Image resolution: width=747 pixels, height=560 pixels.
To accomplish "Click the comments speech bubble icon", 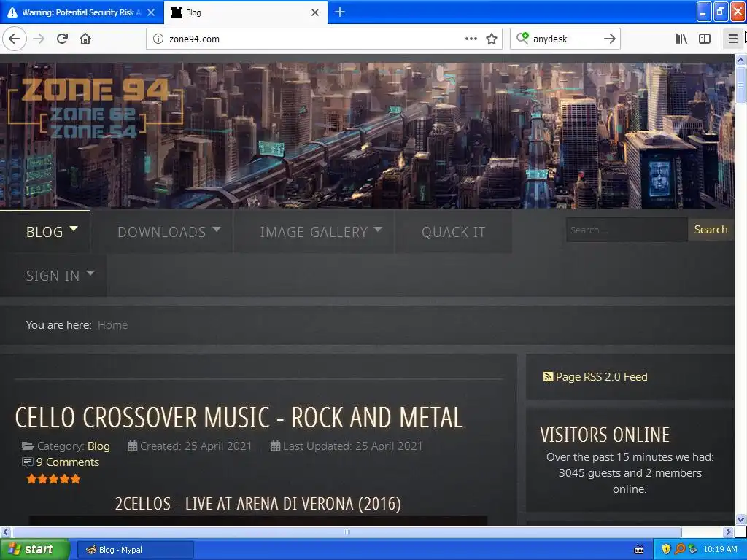I will (28, 462).
